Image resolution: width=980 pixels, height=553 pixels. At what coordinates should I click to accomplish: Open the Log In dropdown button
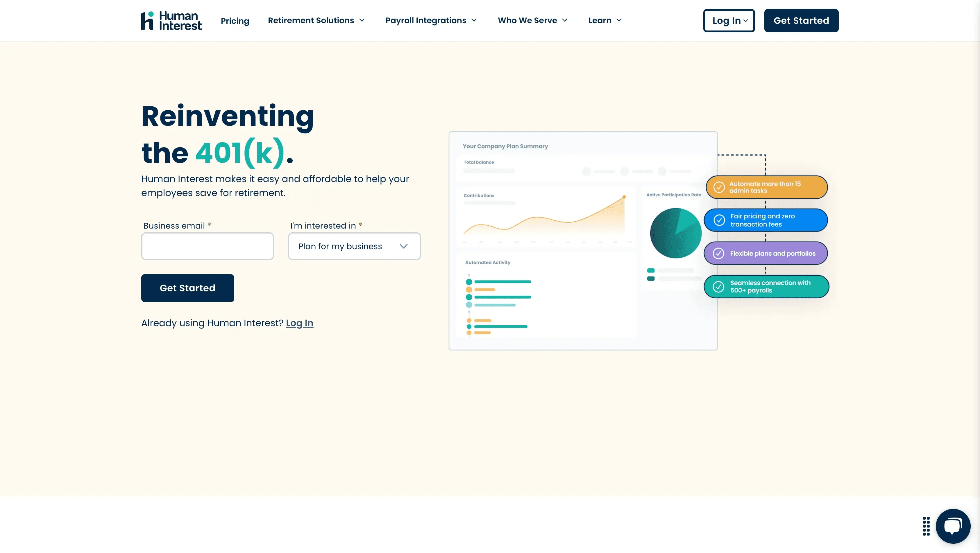click(x=729, y=21)
